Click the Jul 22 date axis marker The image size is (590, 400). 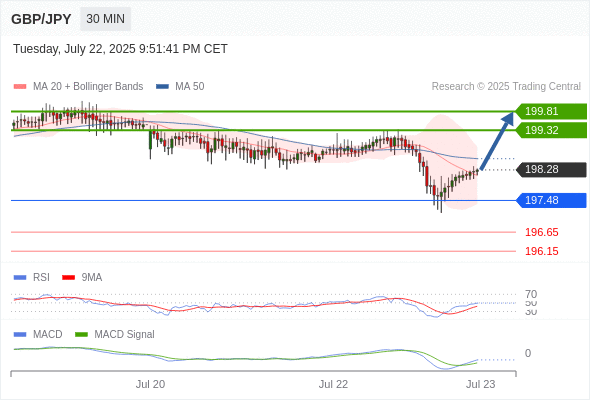point(333,384)
